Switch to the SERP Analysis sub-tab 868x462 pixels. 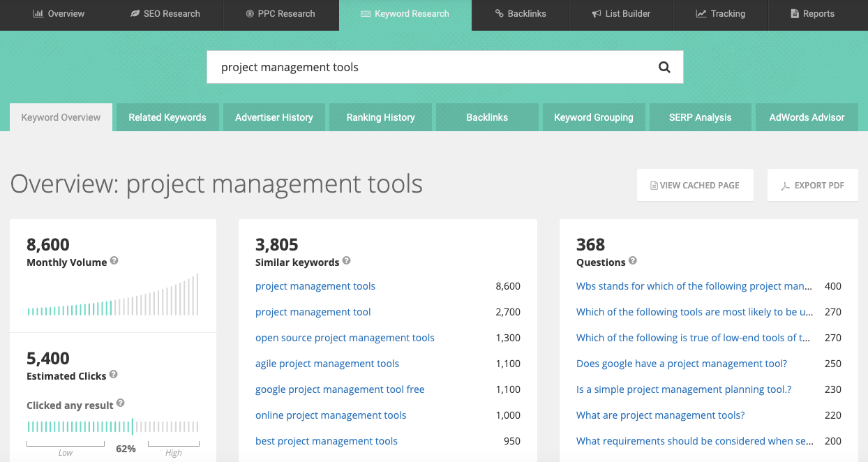701,117
